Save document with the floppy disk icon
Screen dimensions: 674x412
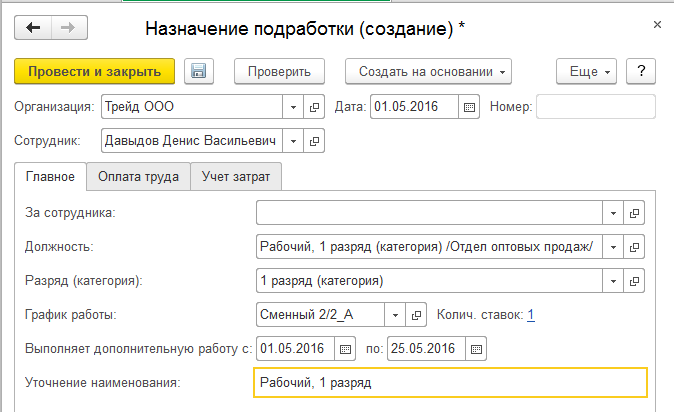(198, 71)
